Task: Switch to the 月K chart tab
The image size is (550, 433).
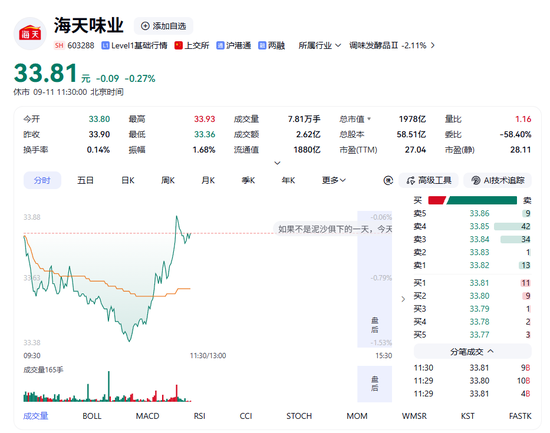Action: click(208, 180)
